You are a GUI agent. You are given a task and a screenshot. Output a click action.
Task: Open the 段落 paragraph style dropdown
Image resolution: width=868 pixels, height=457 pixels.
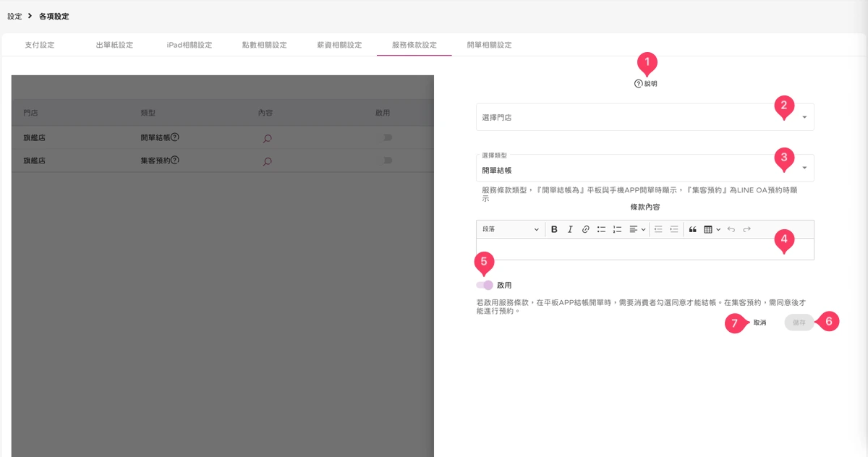point(511,229)
